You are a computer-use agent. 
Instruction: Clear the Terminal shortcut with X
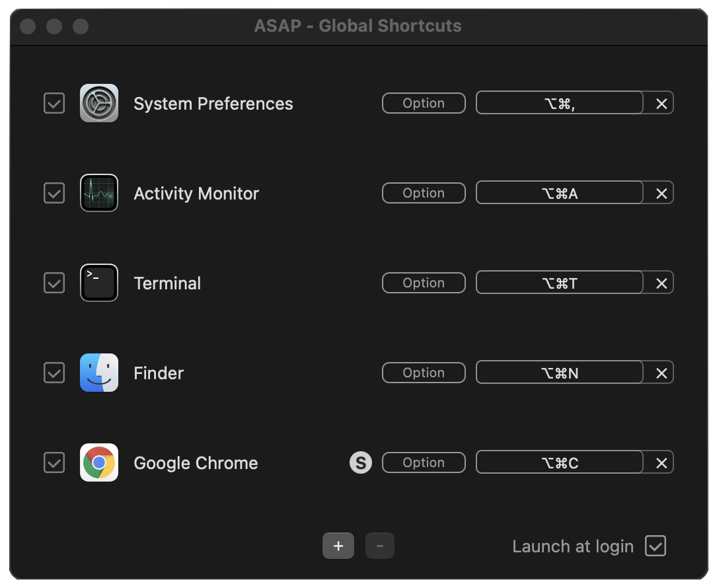[661, 283]
